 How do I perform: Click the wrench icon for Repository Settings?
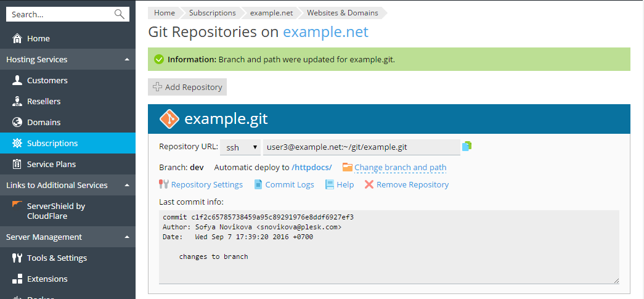[163, 184]
